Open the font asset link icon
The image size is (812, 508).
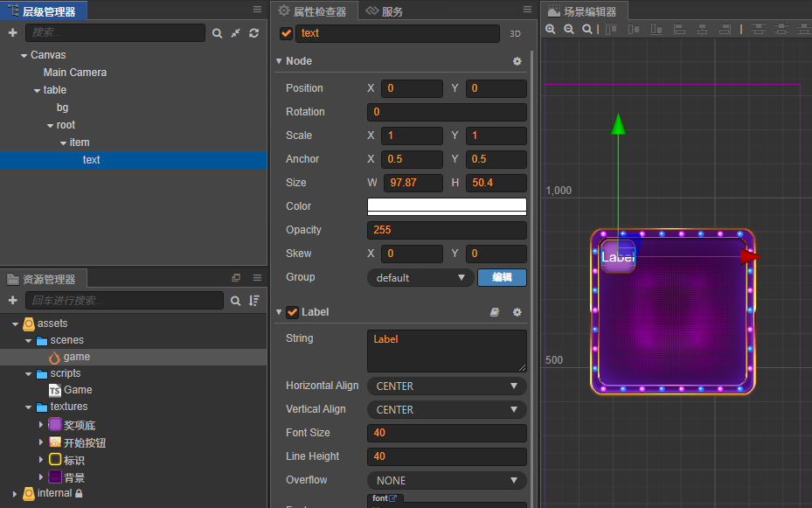393,498
